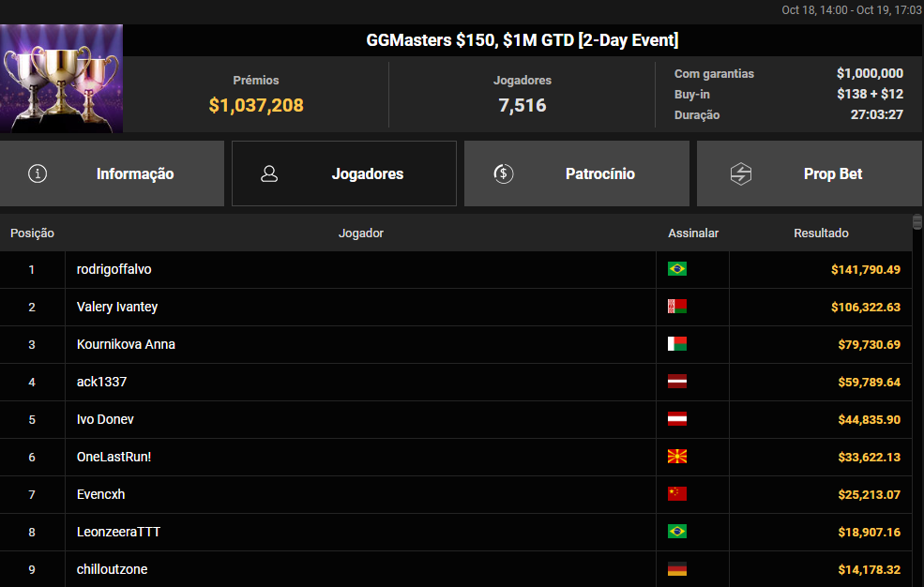Click the $25,213.07 result
924x587 pixels.
click(870, 494)
